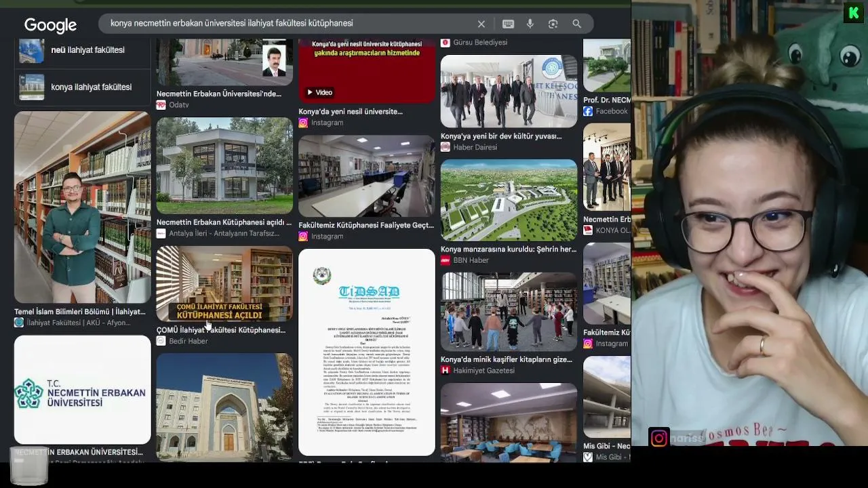Click the "Haber Dairesi" source name
The height and width of the screenshot is (488, 868).
click(x=475, y=147)
